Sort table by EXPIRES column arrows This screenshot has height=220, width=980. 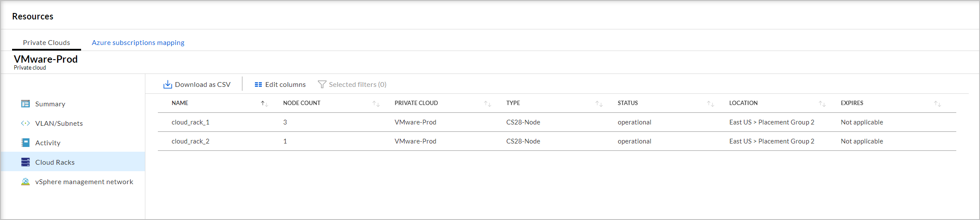(x=937, y=103)
